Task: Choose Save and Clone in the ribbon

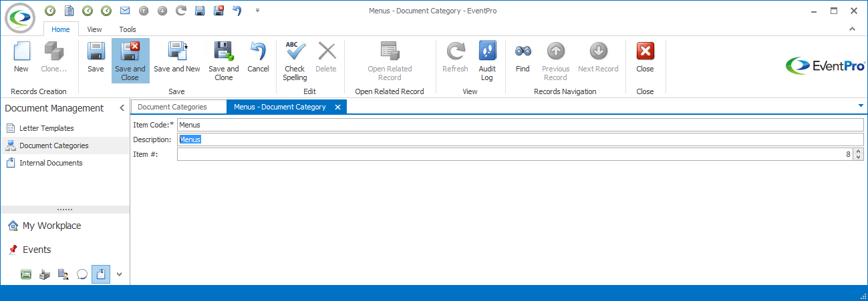Action: coord(224,61)
